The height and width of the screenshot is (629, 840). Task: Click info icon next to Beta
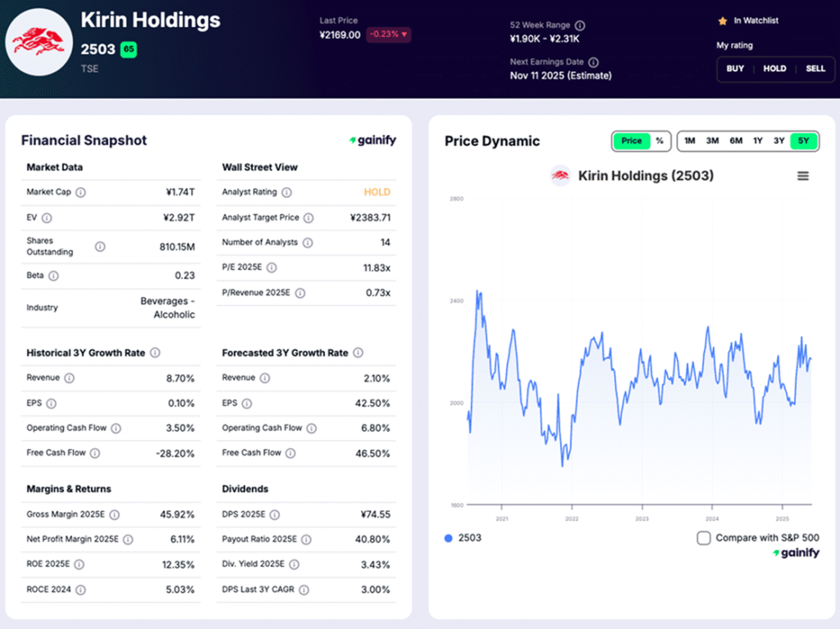point(53,276)
